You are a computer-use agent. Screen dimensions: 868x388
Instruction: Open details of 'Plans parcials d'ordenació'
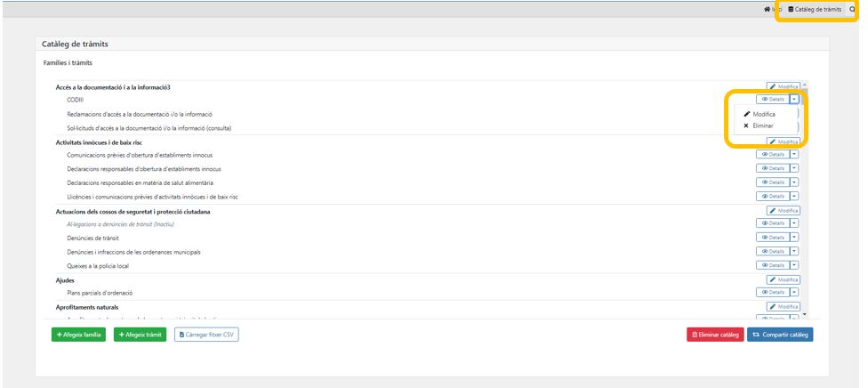[772, 292]
